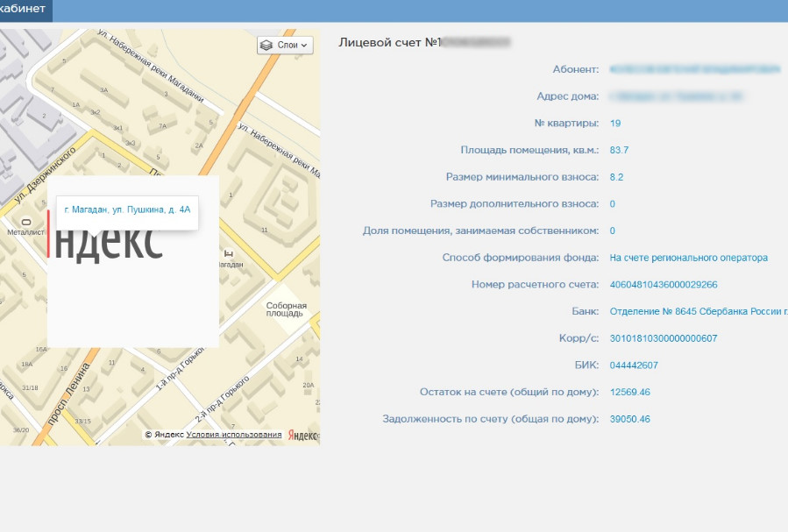
Task: Click the large Яндекс logo tile
Action: (110, 243)
